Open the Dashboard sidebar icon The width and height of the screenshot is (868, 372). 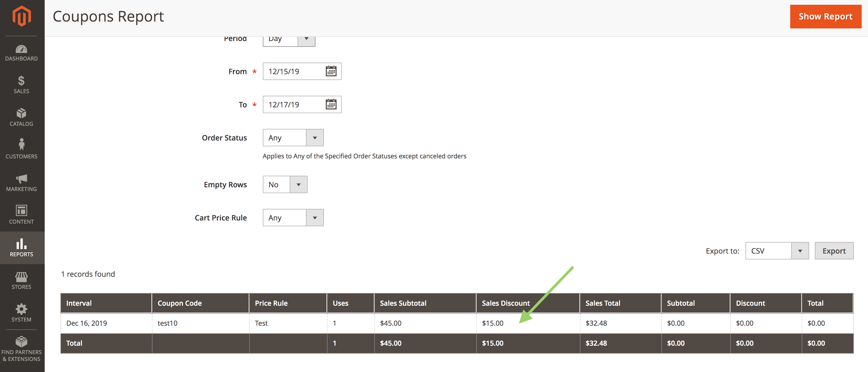pyautogui.click(x=22, y=53)
